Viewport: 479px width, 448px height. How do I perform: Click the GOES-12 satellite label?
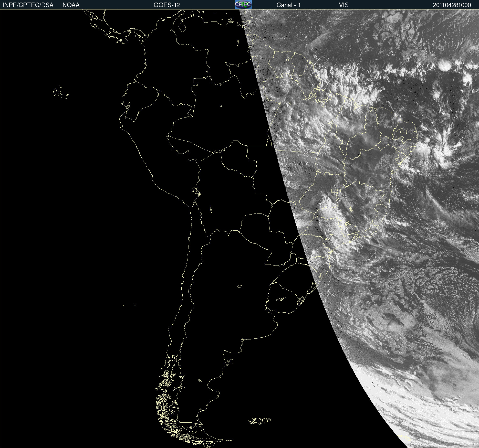(167, 5)
